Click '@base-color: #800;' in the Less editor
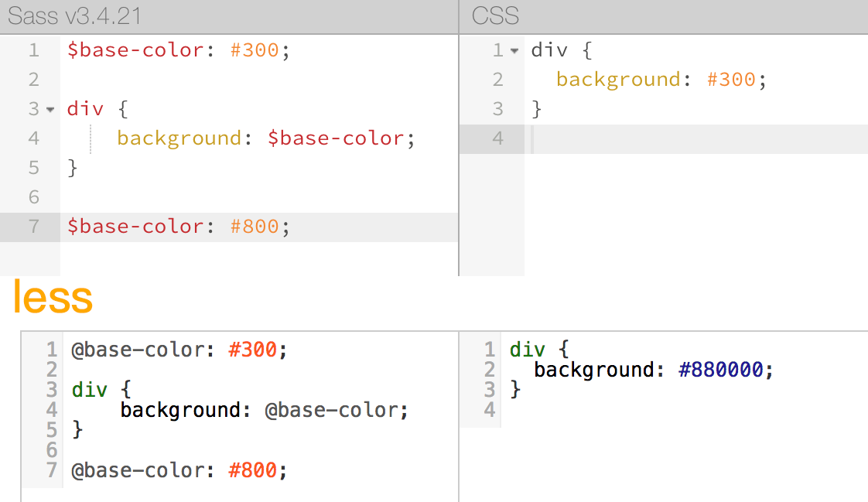The height and width of the screenshot is (502, 868). click(179, 470)
